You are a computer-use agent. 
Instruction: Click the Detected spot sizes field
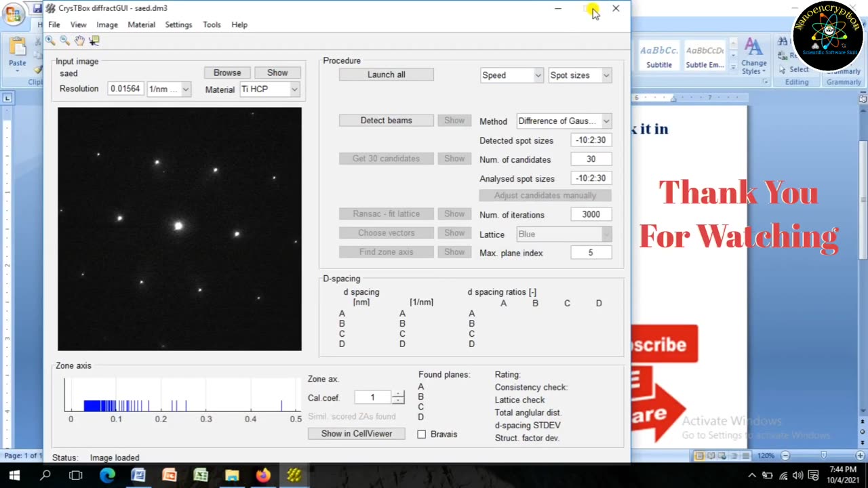[x=591, y=140]
